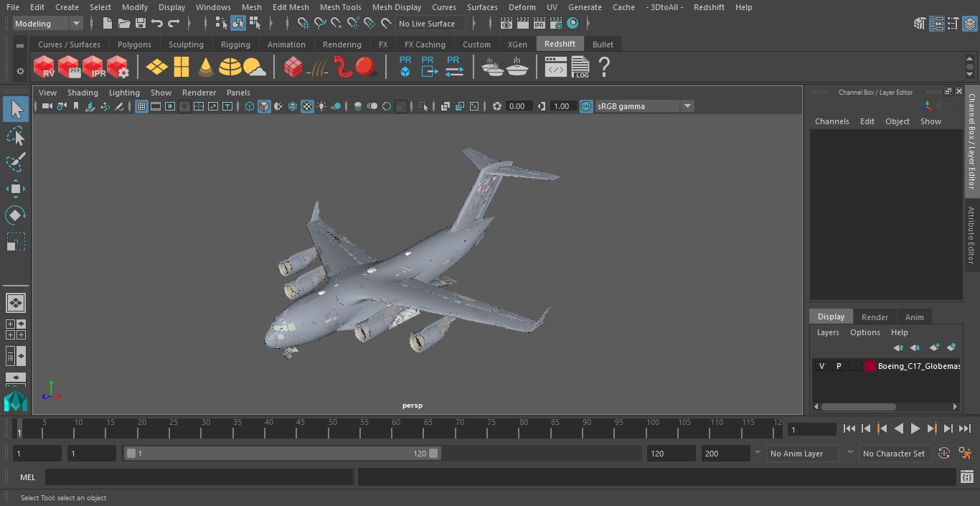Open Redshift RenderView shelf icon
Screen dimensions: 980x506
click(44, 67)
